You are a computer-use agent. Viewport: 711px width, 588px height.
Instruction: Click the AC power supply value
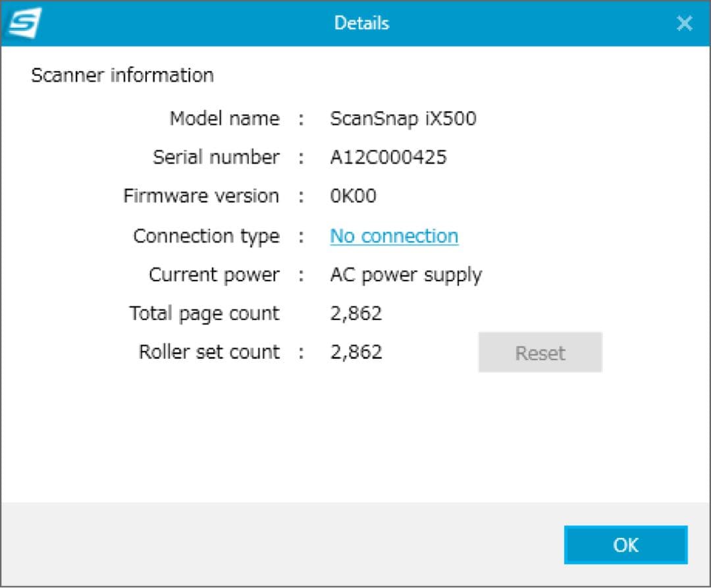(x=406, y=275)
